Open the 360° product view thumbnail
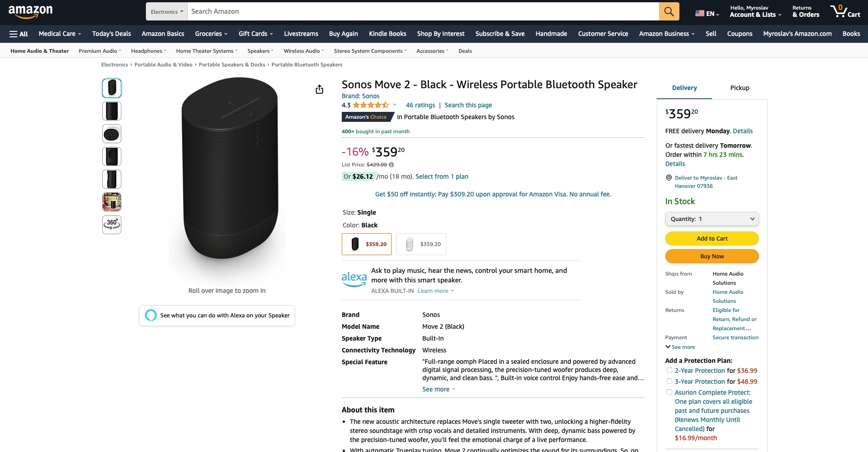 (x=112, y=224)
